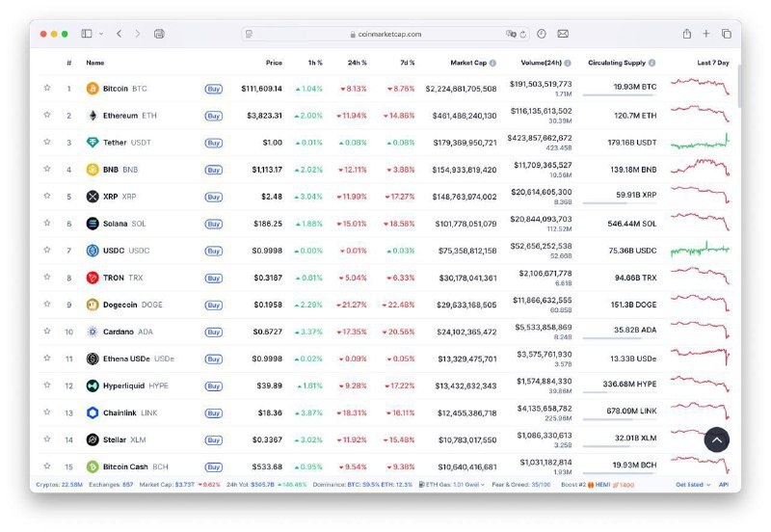This screenshot has height=532, width=771.
Task: Click the Dogecoin coin logo
Action: (x=93, y=305)
